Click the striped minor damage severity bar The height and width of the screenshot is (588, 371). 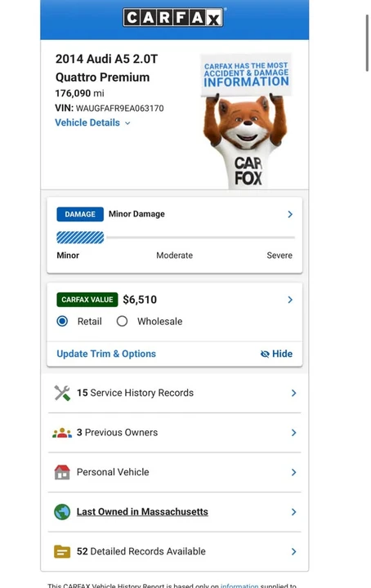tap(80, 238)
